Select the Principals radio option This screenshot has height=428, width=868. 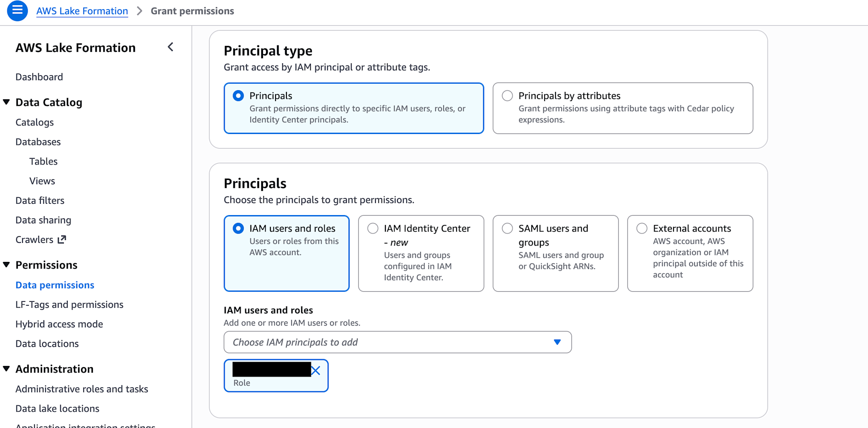(238, 96)
